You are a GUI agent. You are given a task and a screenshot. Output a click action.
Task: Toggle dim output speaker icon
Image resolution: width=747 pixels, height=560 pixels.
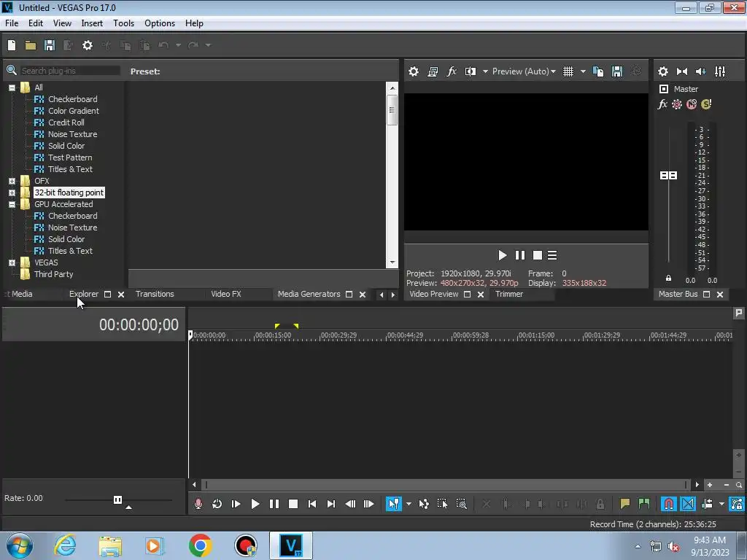[701, 71]
